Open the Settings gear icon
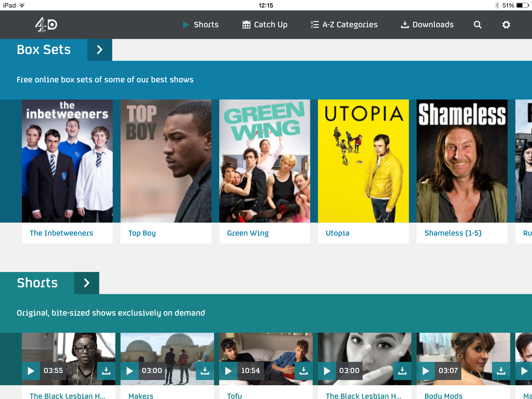The height and width of the screenshot is (399, 532). (x=506, y=25)
